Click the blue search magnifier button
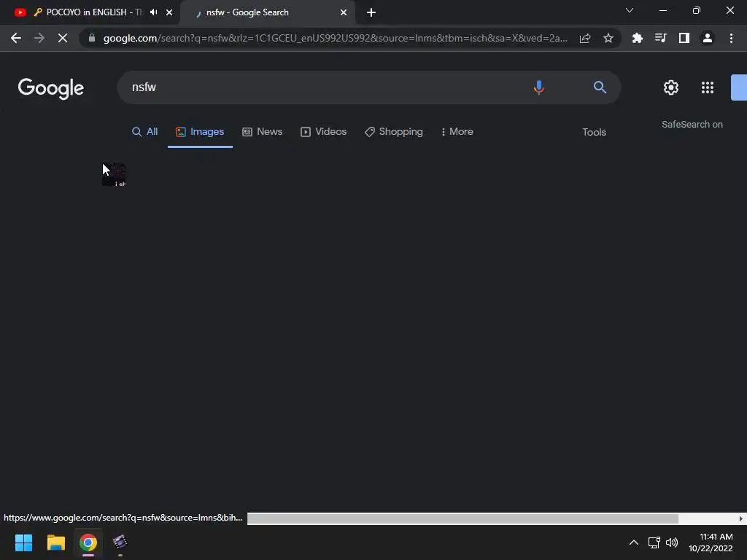 point(600,87)
